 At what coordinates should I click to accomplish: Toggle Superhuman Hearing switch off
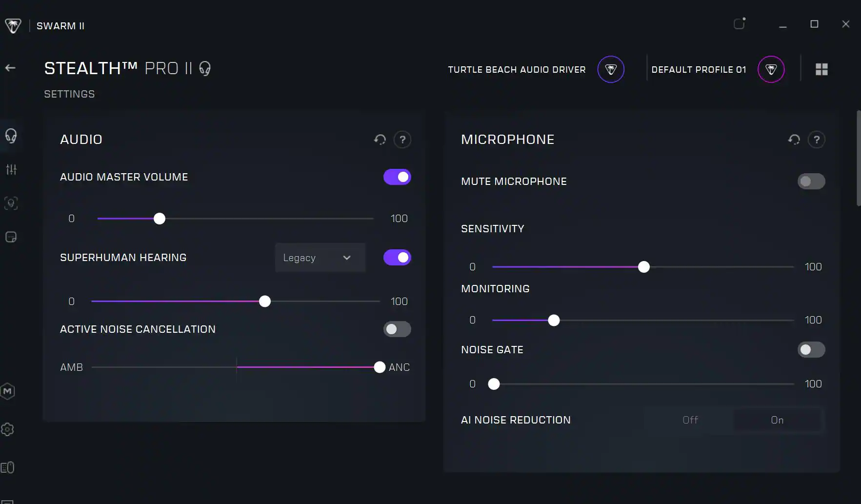click(397, 258)
